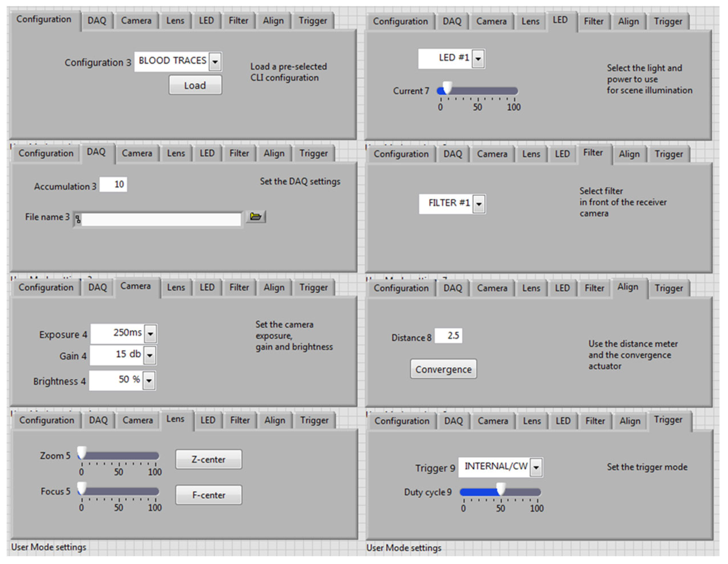Click the Accumulation 3 numeric field

[x=113, y=184]
